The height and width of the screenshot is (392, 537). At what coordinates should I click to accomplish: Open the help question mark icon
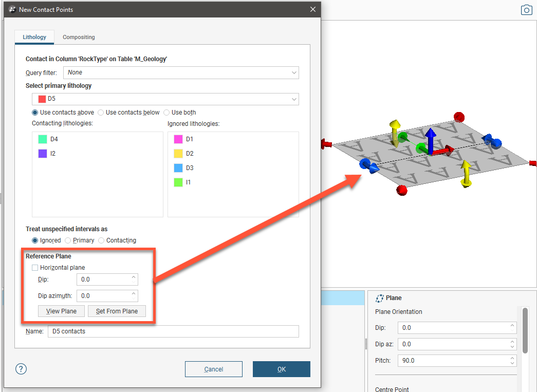pos(21,369)
